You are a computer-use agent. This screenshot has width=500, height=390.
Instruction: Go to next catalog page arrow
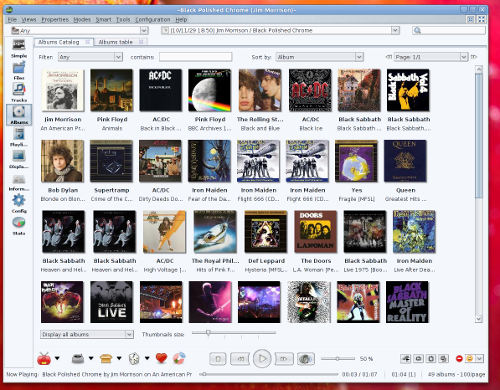[474, 57]
